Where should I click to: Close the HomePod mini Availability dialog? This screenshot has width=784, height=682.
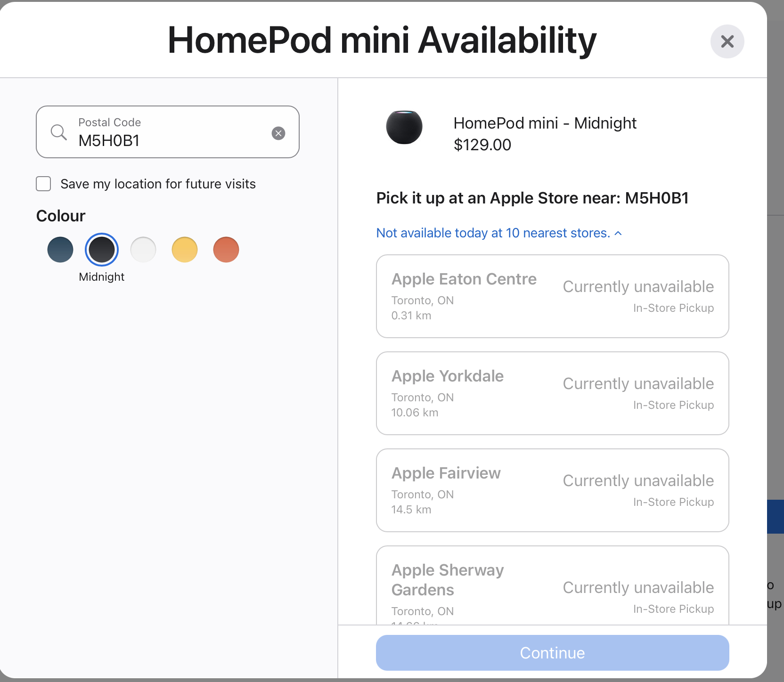coord(727,41)
